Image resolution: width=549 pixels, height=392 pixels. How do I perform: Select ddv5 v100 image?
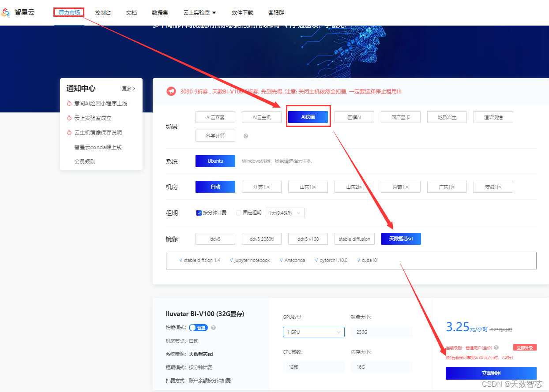pos(308,239)
